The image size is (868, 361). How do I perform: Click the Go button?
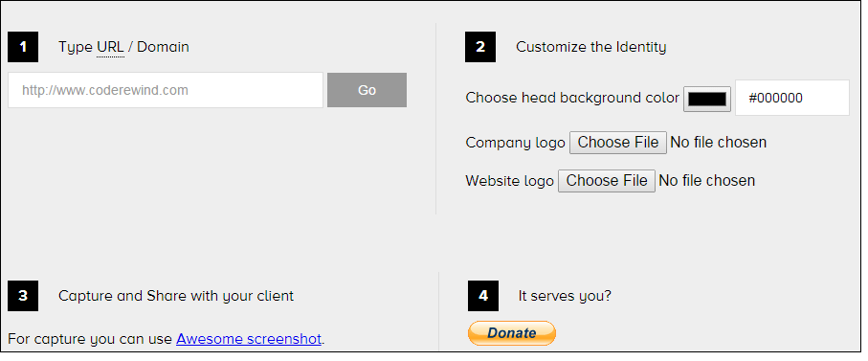[367, 90]
